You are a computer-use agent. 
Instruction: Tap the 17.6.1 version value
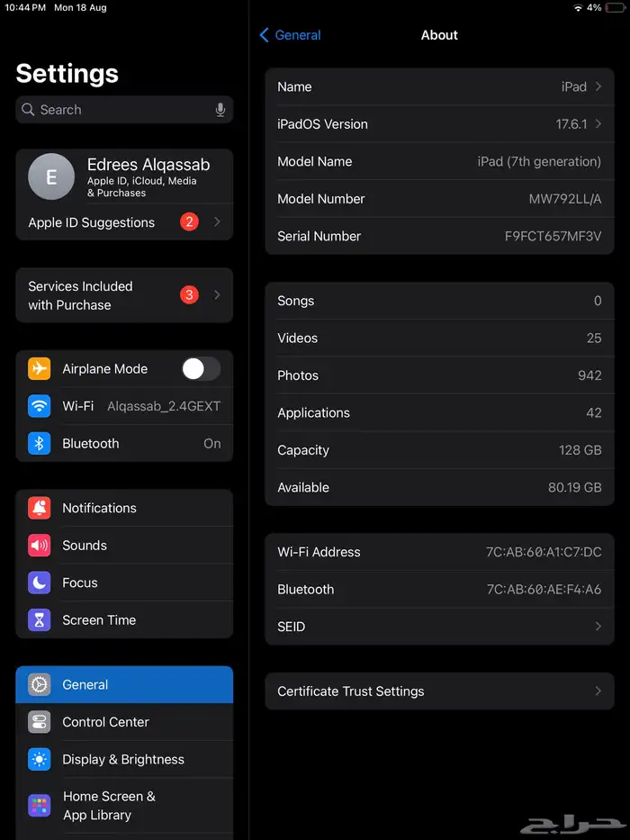(571, 124)
